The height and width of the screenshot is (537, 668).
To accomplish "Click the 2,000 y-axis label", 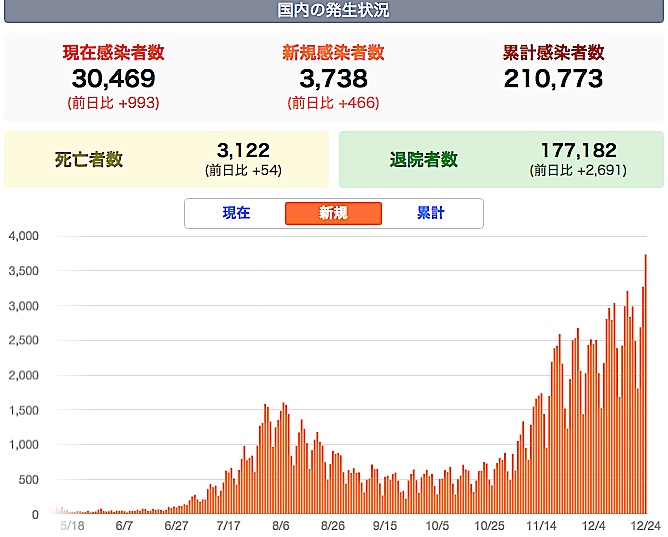I will tap(23, 375).
